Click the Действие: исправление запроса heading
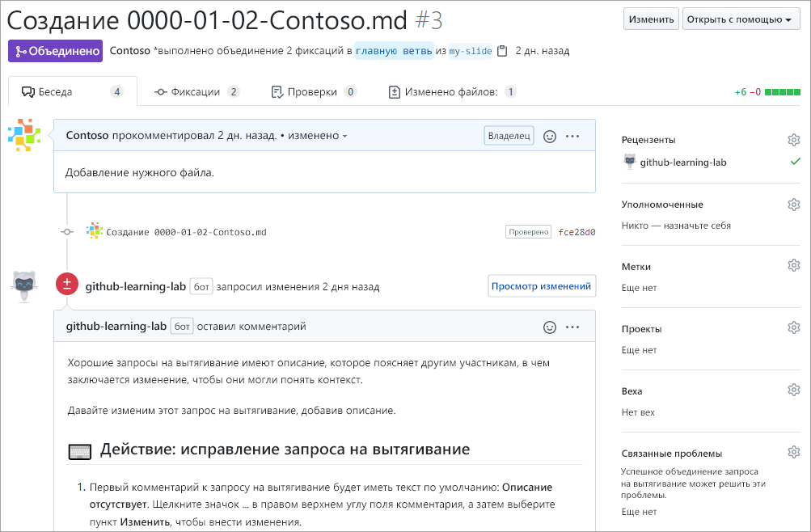 tap(285, 449)
